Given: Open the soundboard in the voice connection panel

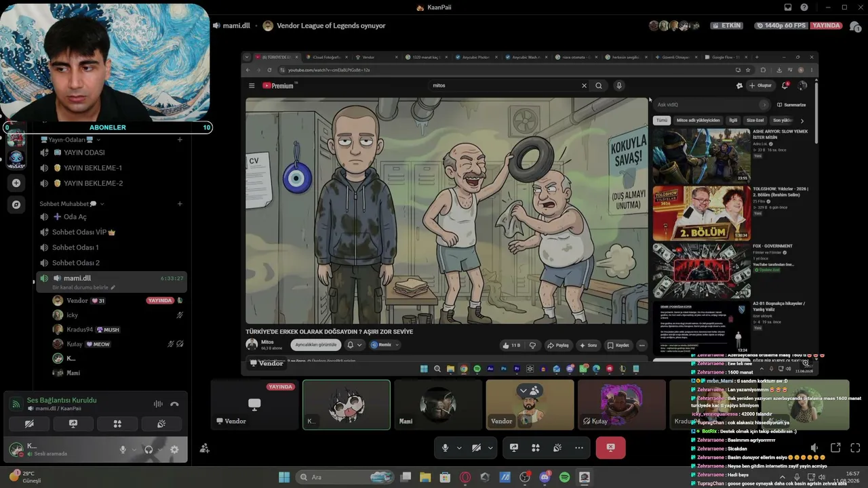Looking at the screenshot, I should pos(161,424).
